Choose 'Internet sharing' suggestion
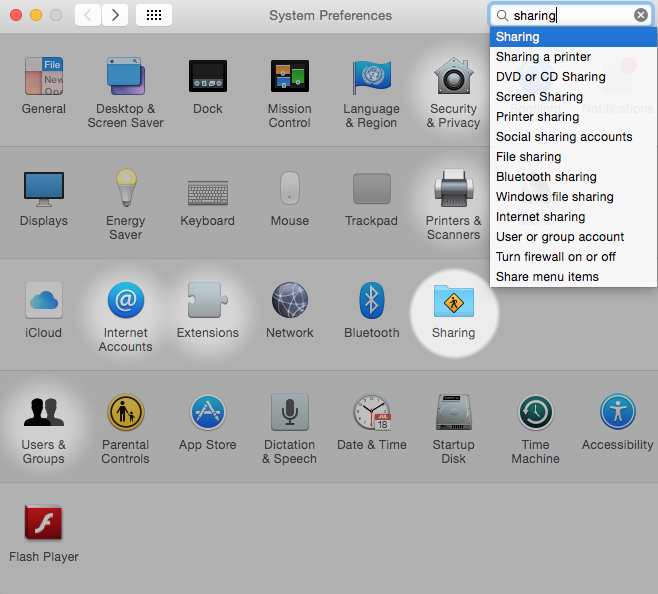The image size is (658, 594). pyautogui.click(x=540, y=217)
